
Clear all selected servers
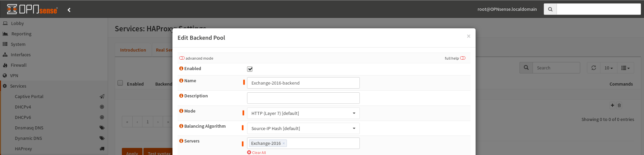coord(257,153)
